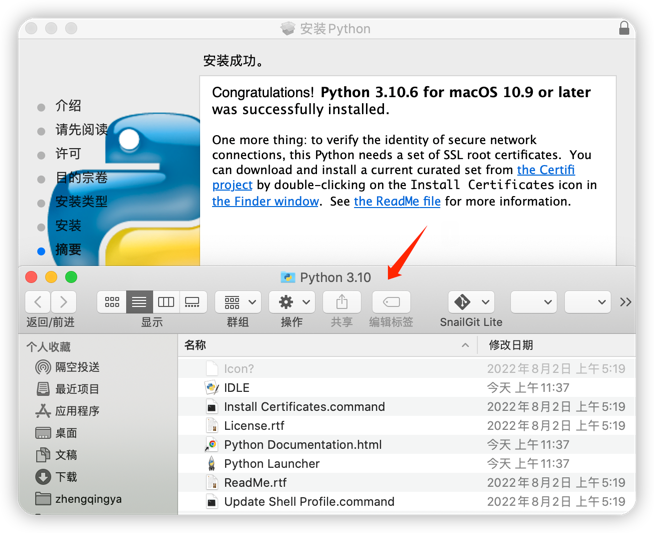Click the ReadMe file link
The image size is (654, 533).
click(x=397, y=201)
